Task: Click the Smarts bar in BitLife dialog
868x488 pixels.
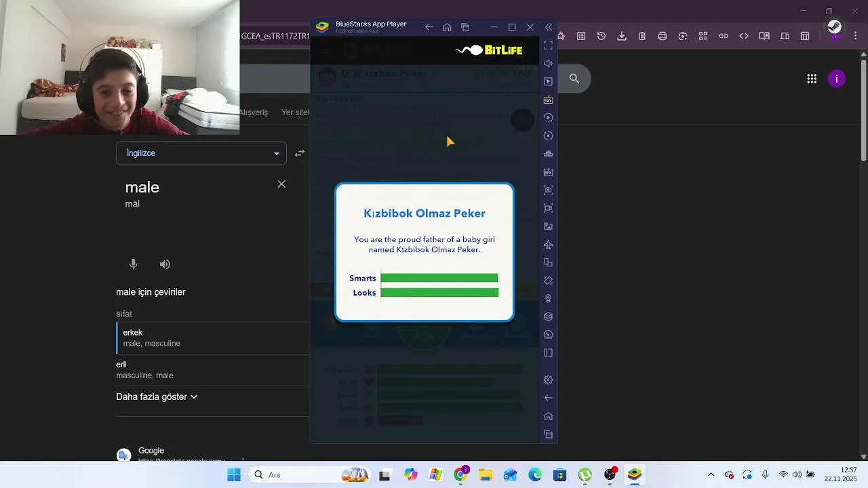Action: click(x=439, y=278)
